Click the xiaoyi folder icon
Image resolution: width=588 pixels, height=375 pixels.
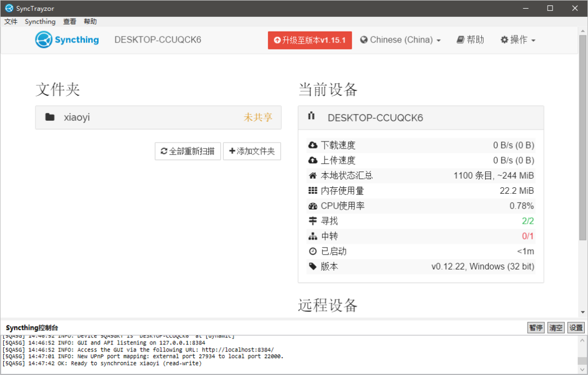50,117
